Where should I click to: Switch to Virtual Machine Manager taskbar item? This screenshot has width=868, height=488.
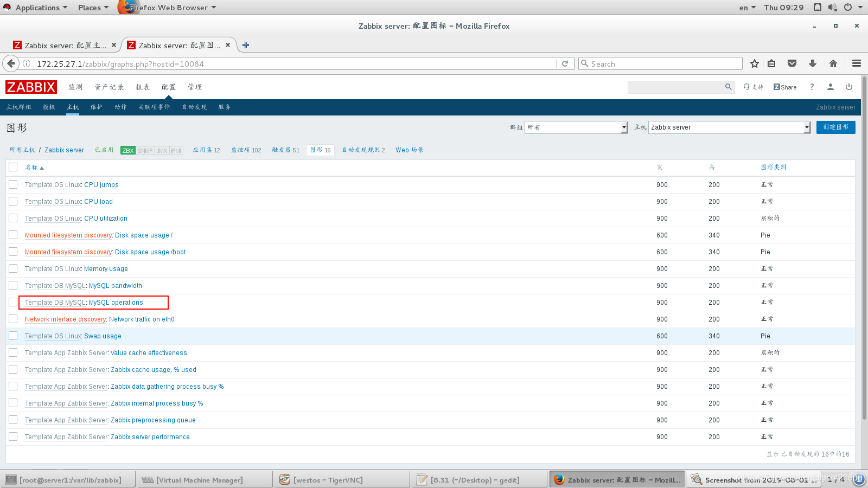[x=204, y=480]
